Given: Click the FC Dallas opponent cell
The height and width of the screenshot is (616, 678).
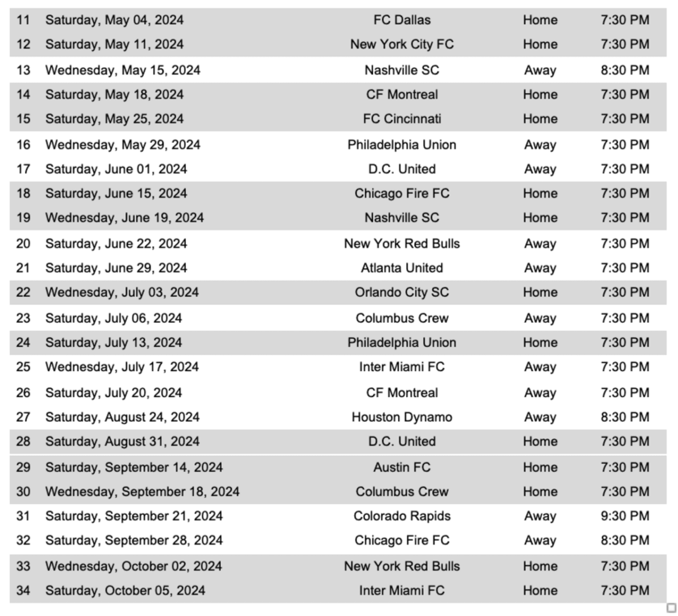Looking at the screenshot, I should tap(402, 20).
